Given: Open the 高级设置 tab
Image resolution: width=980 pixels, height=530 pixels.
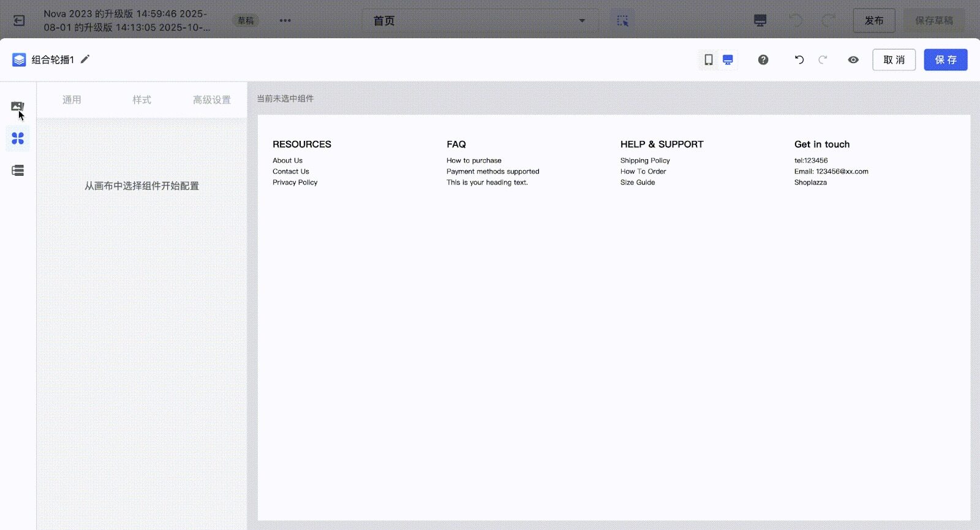Looking at the screenshot, I should tap(212, 100).
